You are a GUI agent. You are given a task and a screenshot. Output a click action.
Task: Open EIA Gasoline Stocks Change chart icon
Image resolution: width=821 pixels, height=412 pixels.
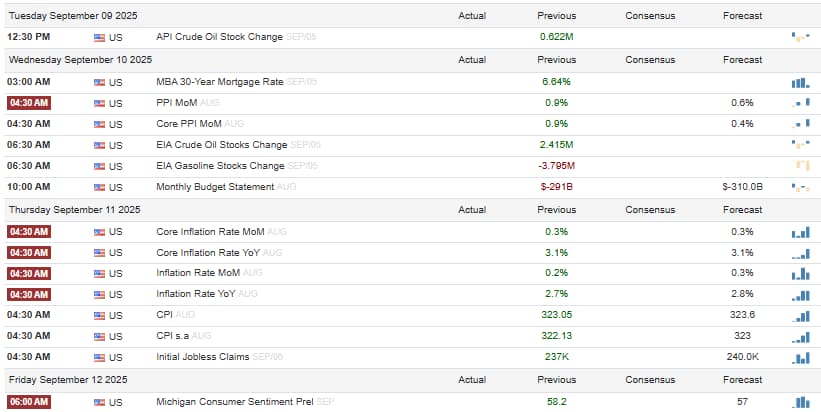click(801, 166)
